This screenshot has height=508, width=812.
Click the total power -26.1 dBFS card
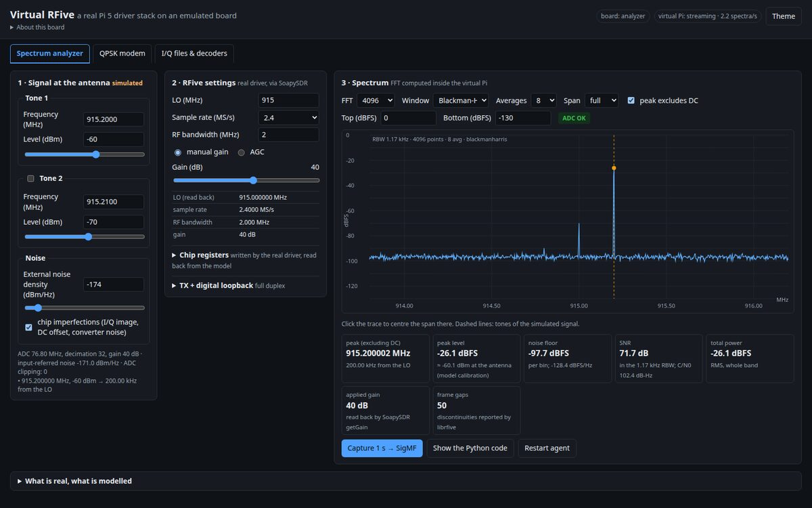(750, 358)
